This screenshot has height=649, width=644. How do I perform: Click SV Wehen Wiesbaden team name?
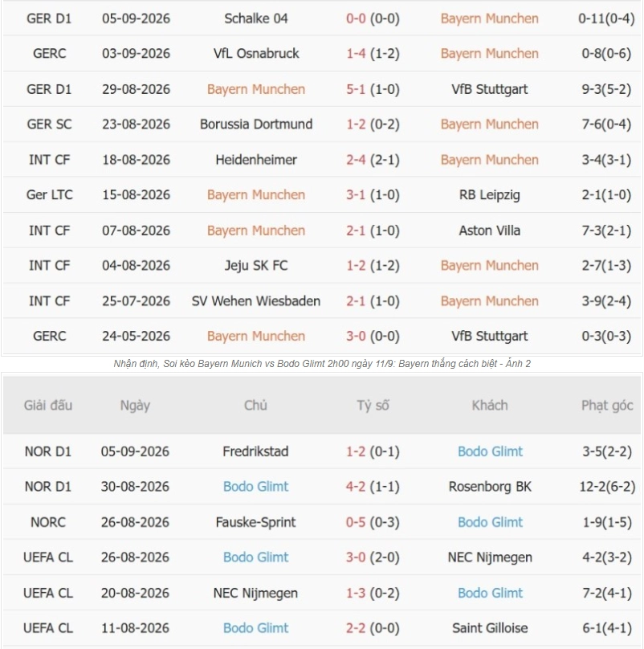point(256,301)
